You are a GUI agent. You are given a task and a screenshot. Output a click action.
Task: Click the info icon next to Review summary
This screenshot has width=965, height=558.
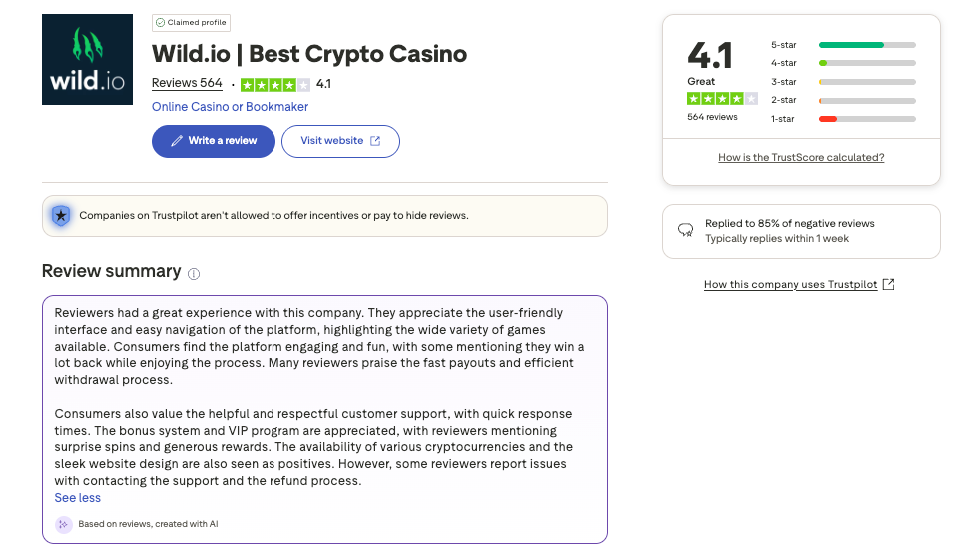[194, 273]
